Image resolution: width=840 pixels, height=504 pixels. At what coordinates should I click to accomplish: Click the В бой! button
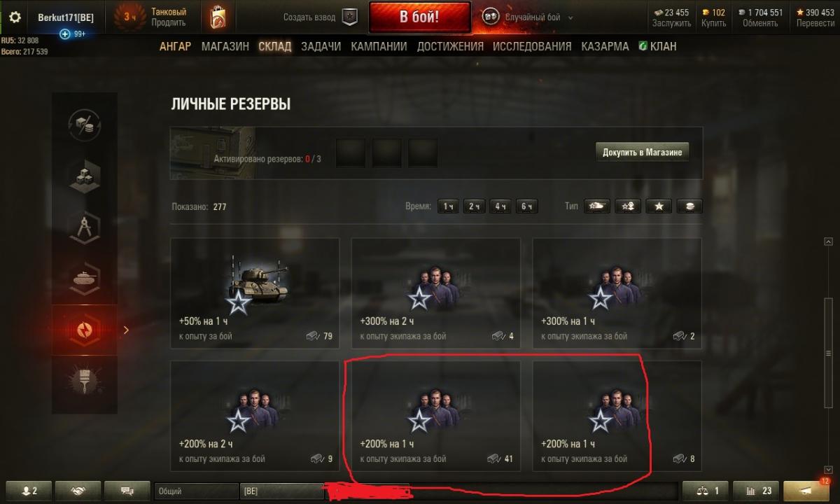[419, 17]
